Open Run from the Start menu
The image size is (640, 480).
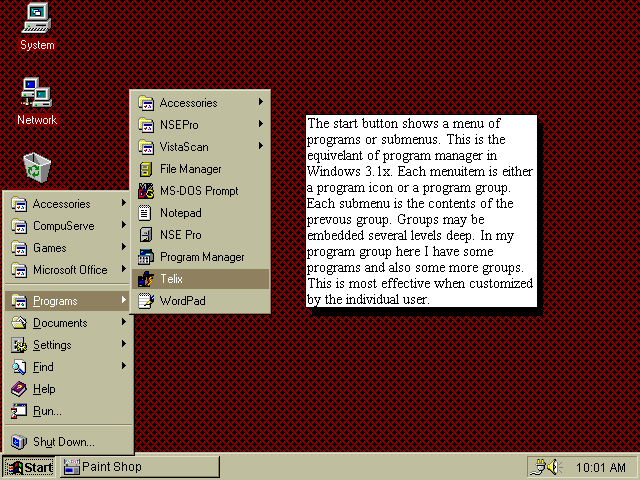click(x=47, y=411)
